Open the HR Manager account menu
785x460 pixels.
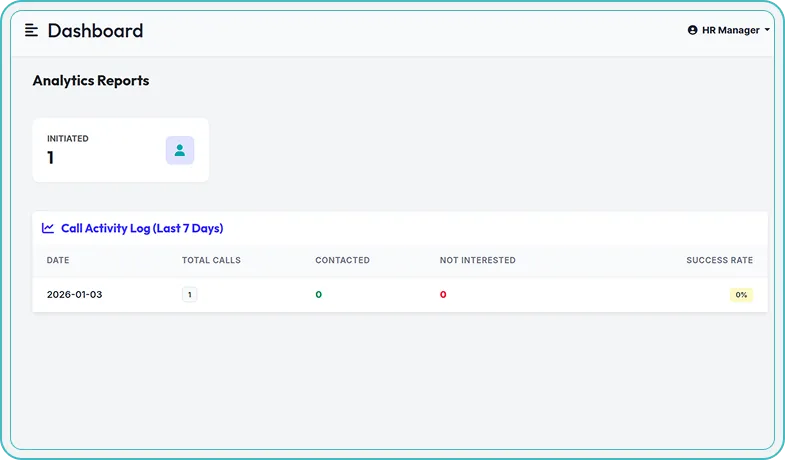[x=731, y=30]
